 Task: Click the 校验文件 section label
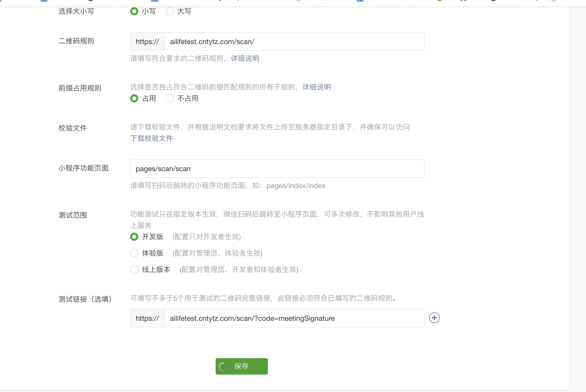coord(73,128)
